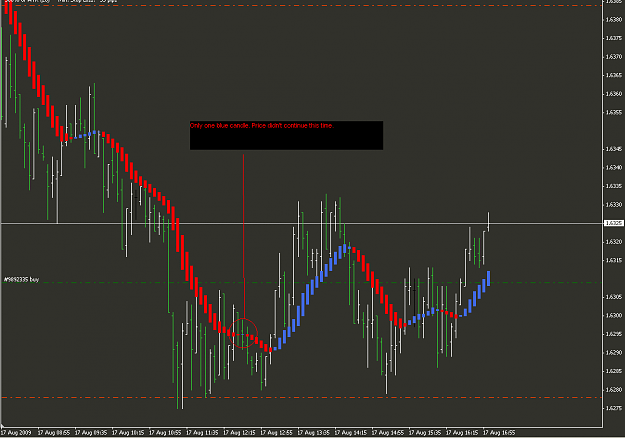This screenshot has height=438, width=625.
Task: Click the '17 Aug 10:15' time axis label
Action: click(x=128, y=433)
